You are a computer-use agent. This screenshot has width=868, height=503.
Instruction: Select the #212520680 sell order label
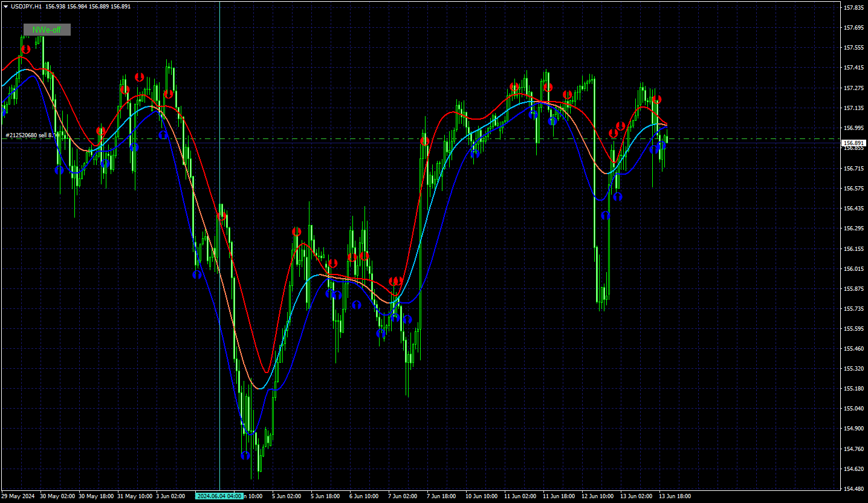pyautogui.click(x=30, y=135)
